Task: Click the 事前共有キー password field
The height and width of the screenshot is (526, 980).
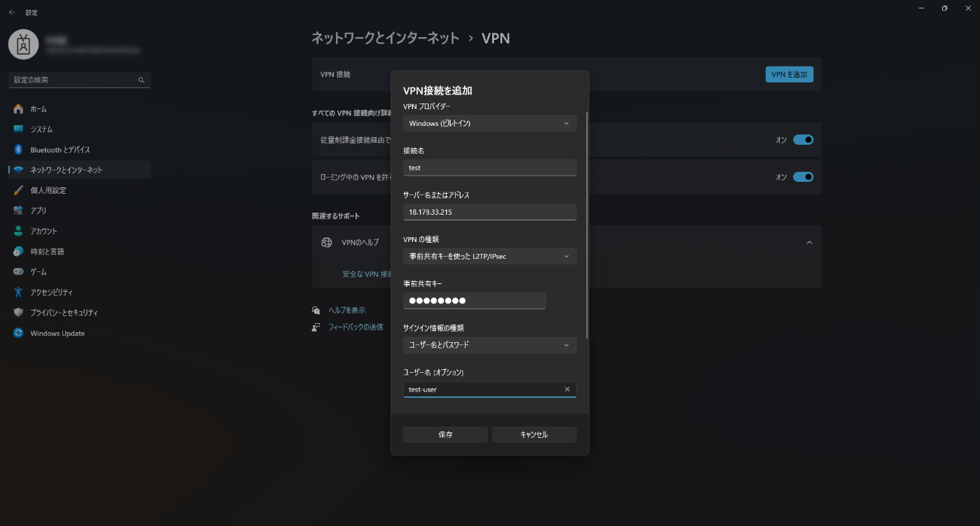Action: point(475,301)
